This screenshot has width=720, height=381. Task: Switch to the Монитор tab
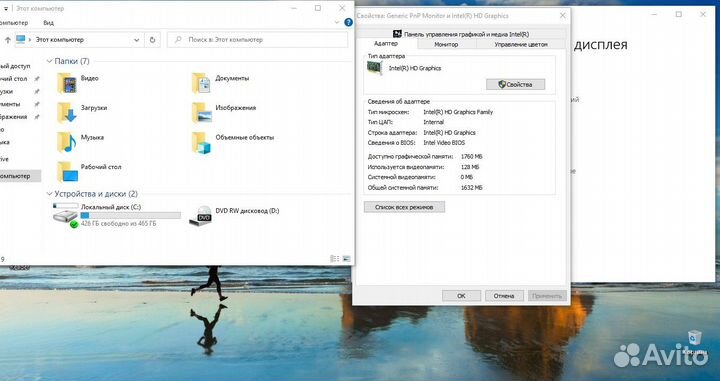pyautogui.click(x=446, y=45)
